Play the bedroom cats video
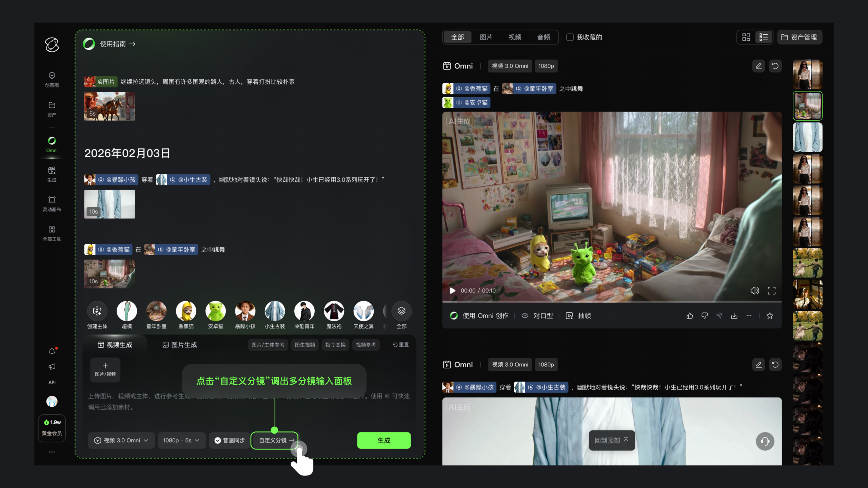Viewport: 868px width, 488px height. pyautogui.click(x=452, y=290)
